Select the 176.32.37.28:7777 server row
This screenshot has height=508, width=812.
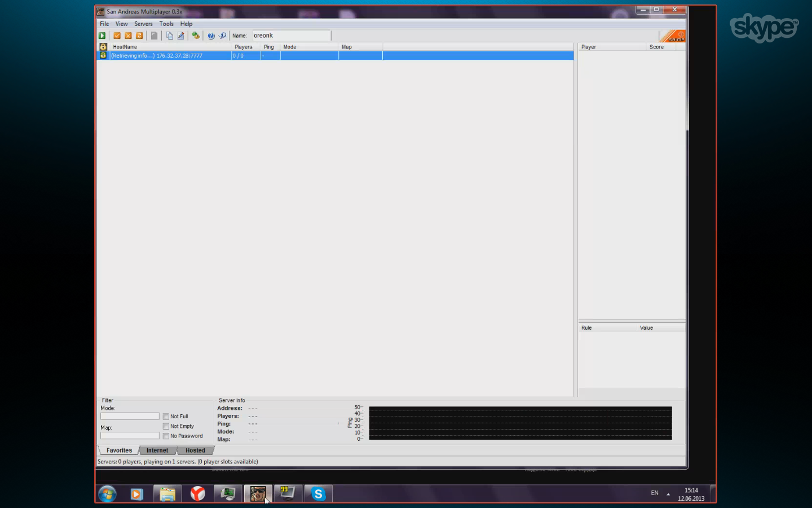pos(335,55)
